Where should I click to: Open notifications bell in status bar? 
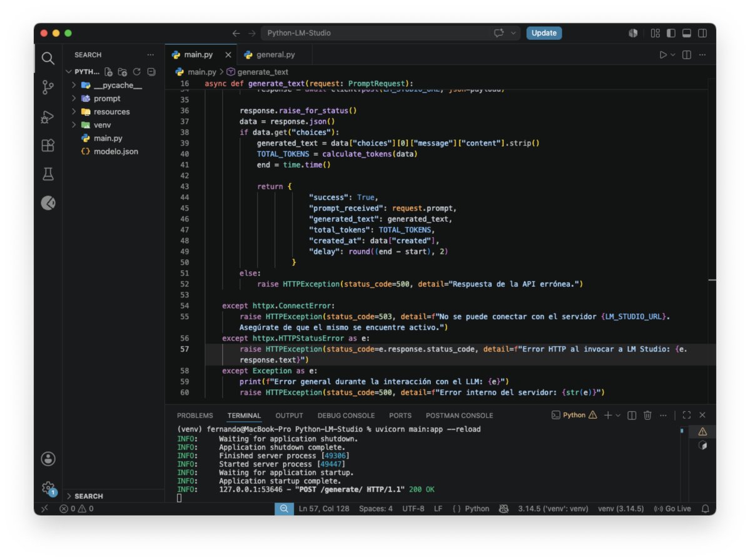[705, 509]
